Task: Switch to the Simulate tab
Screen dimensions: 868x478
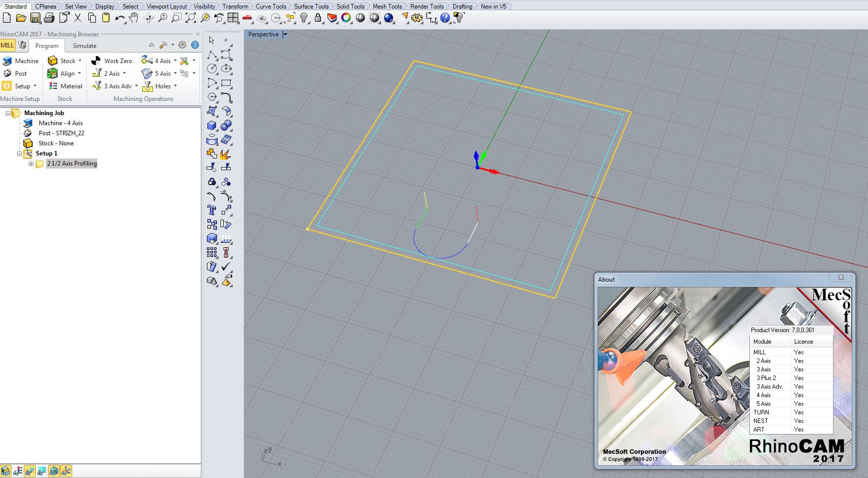Action: [x=84, y=46]
